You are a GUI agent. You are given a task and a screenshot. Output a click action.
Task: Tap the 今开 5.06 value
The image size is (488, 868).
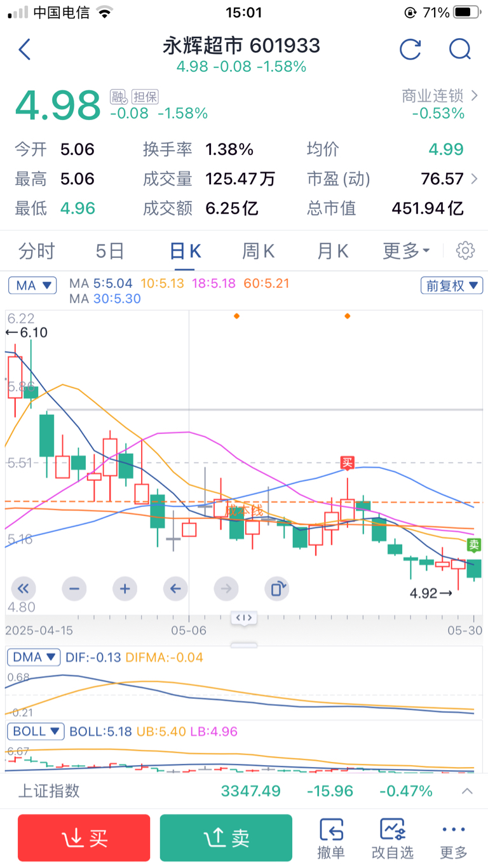coord(78,150)
